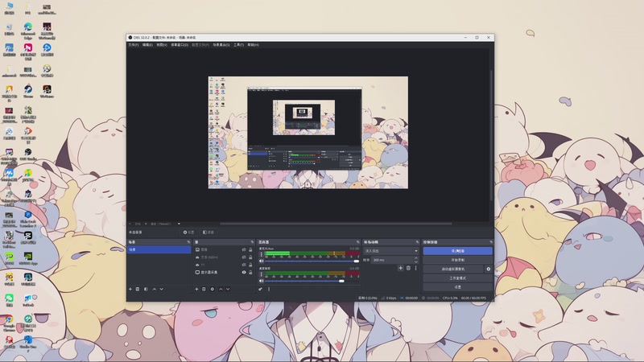Move scene down with Scenes panel arrow

162,289
